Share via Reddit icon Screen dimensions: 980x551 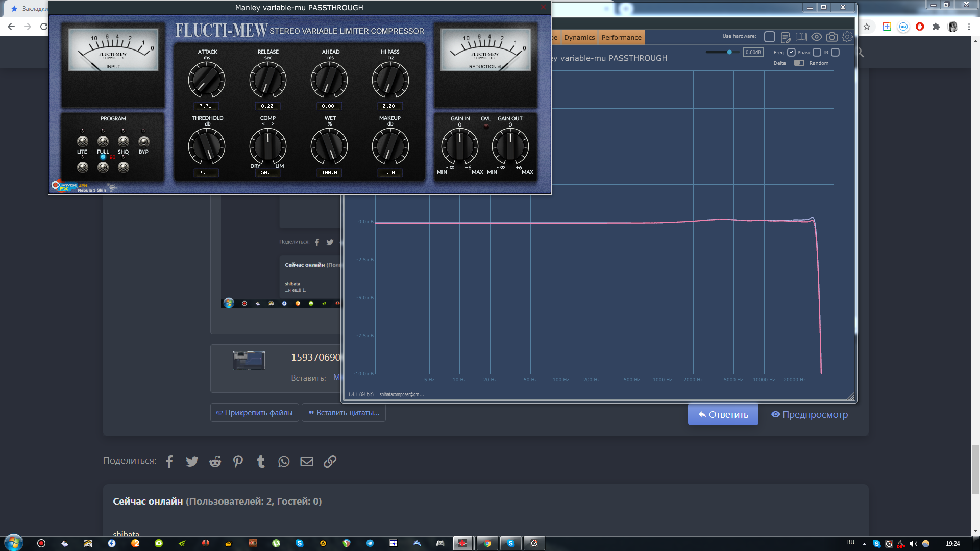(215, 461)
